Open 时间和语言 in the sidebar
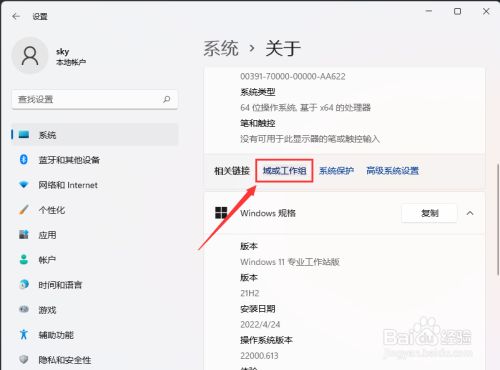Viewport: 500px width, 370px height. (x=95, y=284)
